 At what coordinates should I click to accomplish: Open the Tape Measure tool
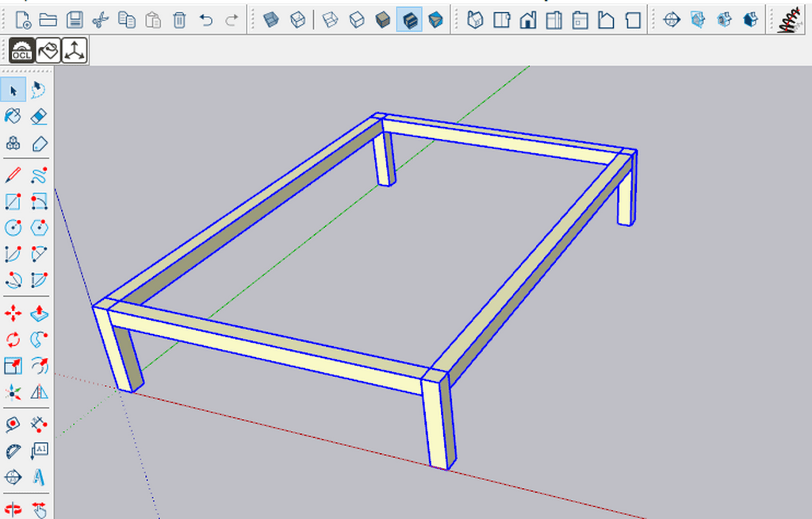[x=13, y=425]
